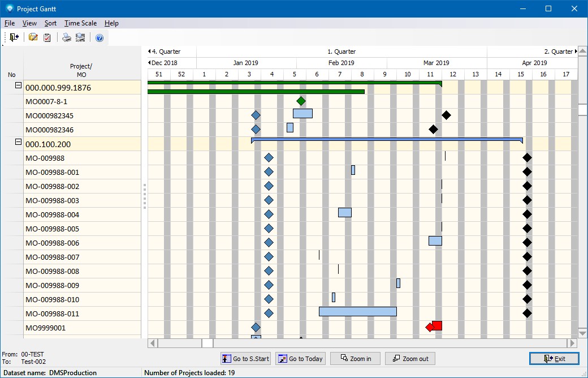Click left arrow beside 4. Quarter header
Image resolution: width=588 pixels, height=378 pixels.
pos(149,51)
